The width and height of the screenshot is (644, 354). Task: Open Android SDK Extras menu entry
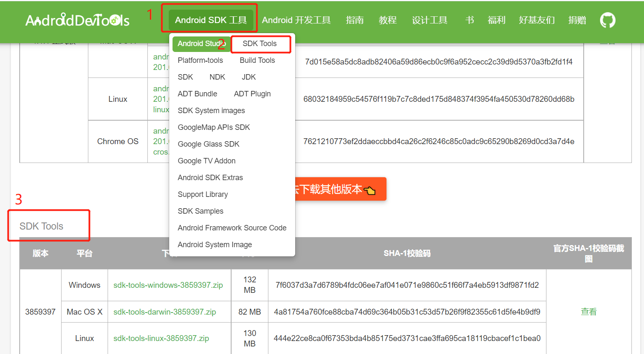[x=210, y=178]
